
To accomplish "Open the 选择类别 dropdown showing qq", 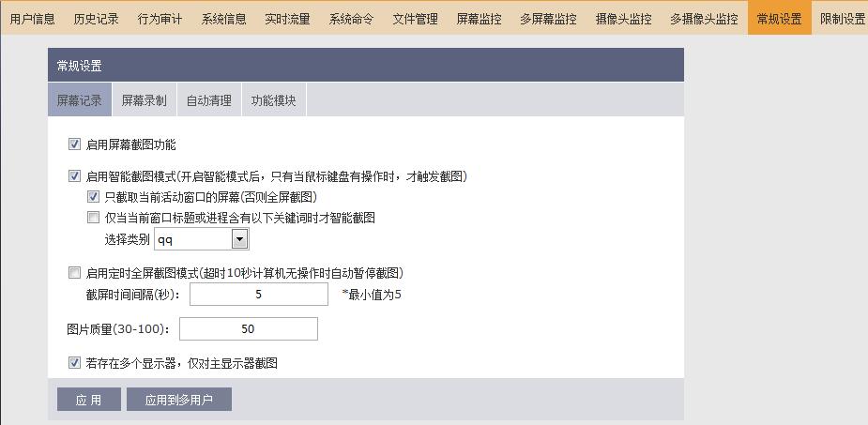I will [x=239, y=239].
